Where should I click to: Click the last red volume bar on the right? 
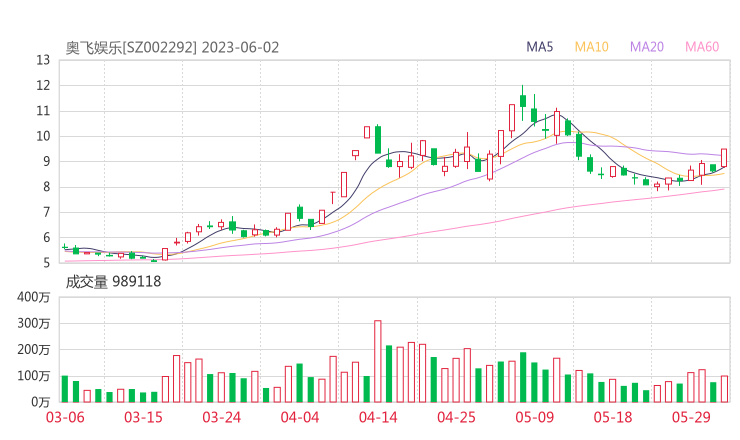tap(724, 389)
